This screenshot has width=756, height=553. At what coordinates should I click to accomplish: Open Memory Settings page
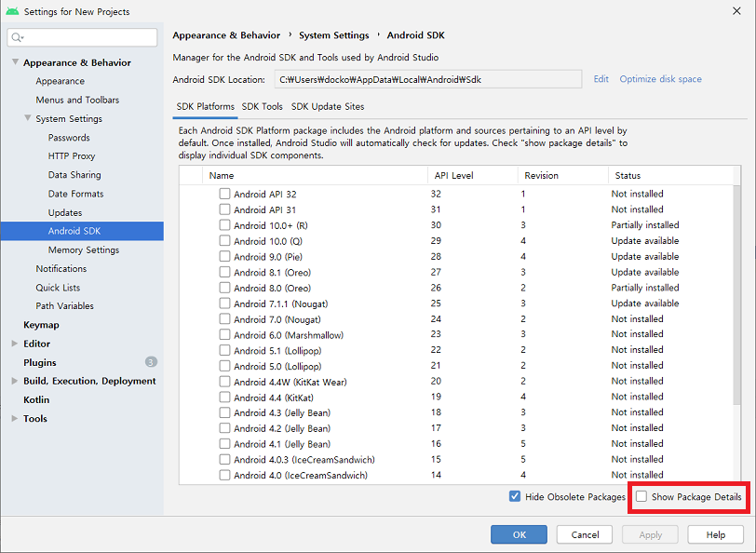point(84,250)
